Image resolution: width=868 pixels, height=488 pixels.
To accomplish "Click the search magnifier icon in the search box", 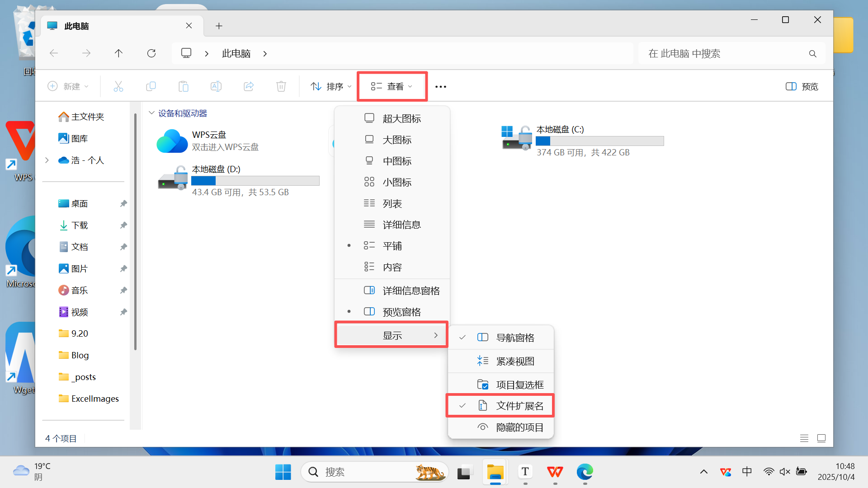I will click(812, 54).
